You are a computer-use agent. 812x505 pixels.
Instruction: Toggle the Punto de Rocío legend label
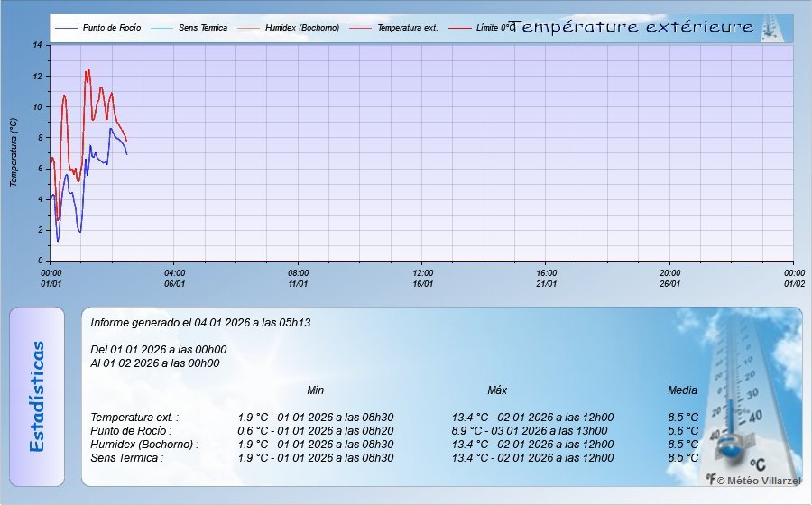(x=111, y=29)
